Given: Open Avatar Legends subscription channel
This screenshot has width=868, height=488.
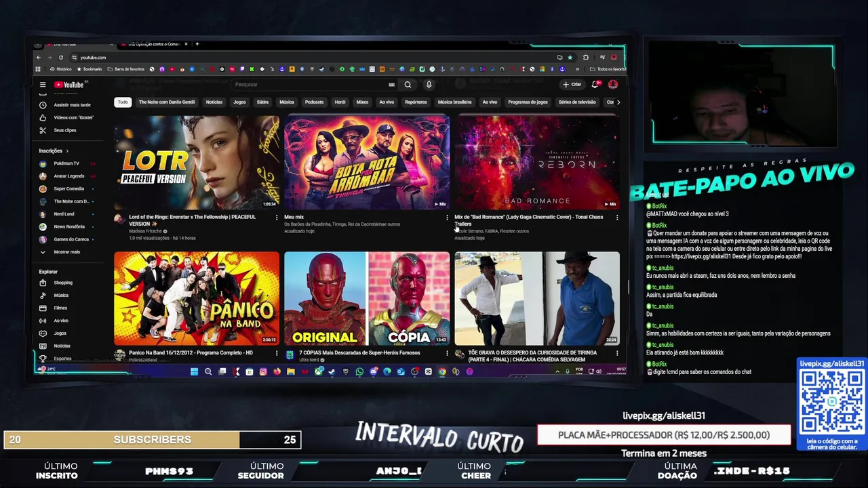Looking at the screenshot, I should click(x=71, y=176).
